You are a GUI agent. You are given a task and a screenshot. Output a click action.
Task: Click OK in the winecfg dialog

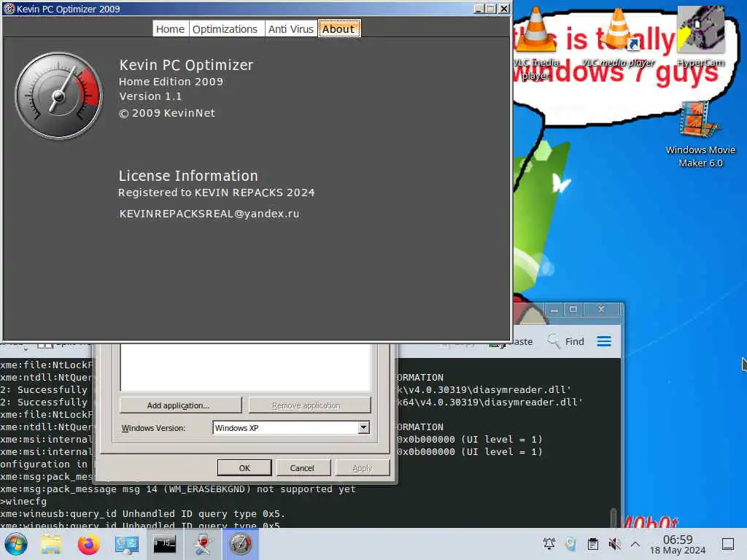coord(244,468)
